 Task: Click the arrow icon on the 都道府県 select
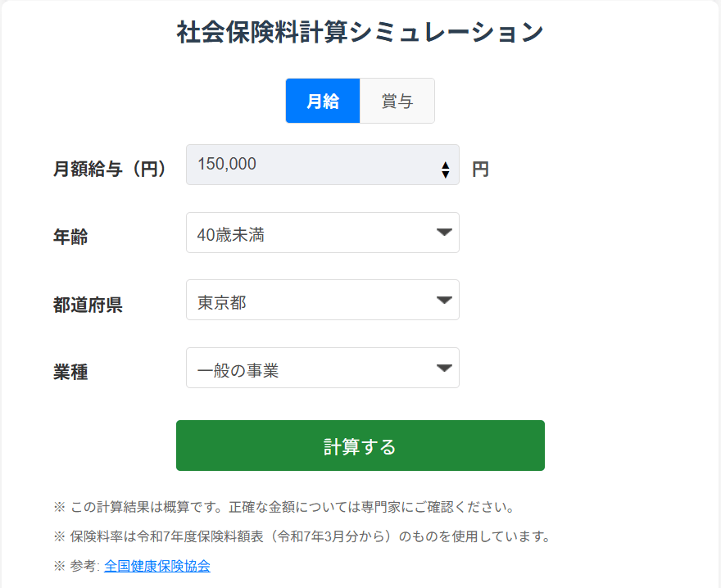tap(444, 300)
